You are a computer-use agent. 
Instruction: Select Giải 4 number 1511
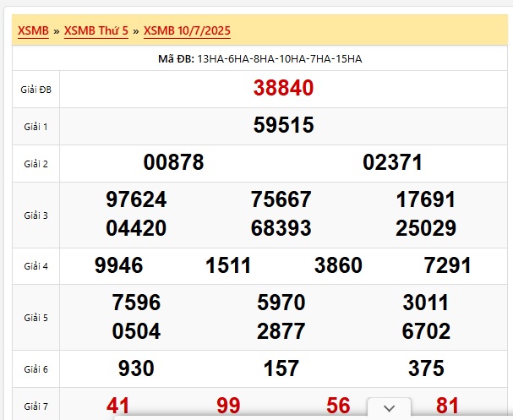pyautogui.click(x=228, y=265)
